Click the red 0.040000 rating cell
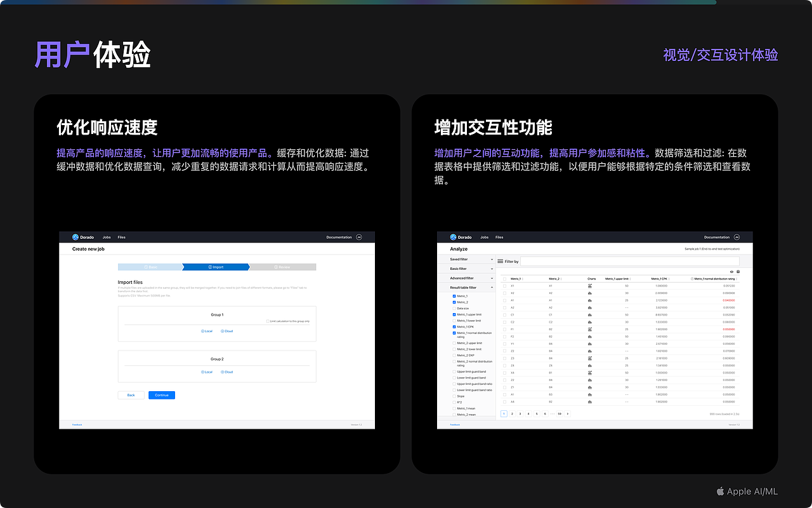Image resolution: width=812 pixels, height=508 pixels. (729, 300)
